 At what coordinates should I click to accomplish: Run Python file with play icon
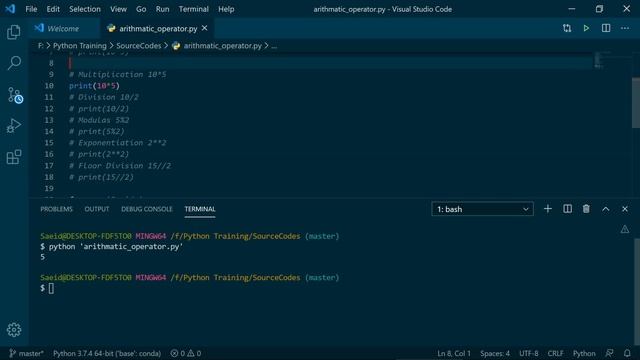[x=586, y=28]
